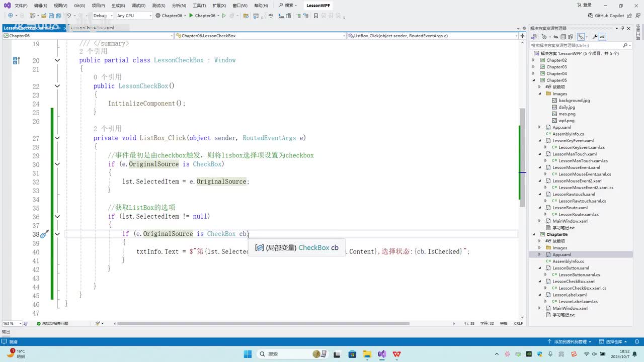Open Properties wrench icon in Solution Explorer
This screenshot has width=644, height=362.
595,37
